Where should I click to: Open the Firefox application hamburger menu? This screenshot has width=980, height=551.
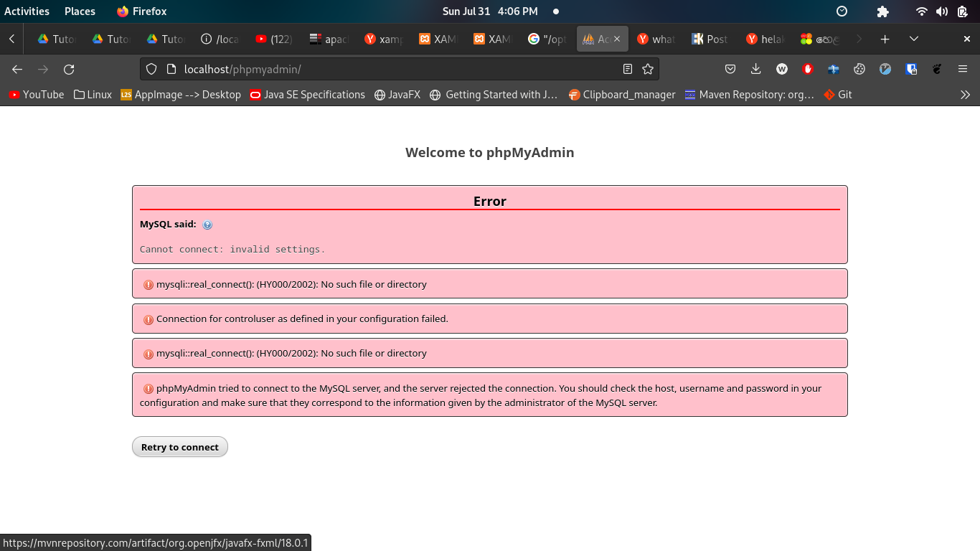pyautogui.click(x=963, y=69)
